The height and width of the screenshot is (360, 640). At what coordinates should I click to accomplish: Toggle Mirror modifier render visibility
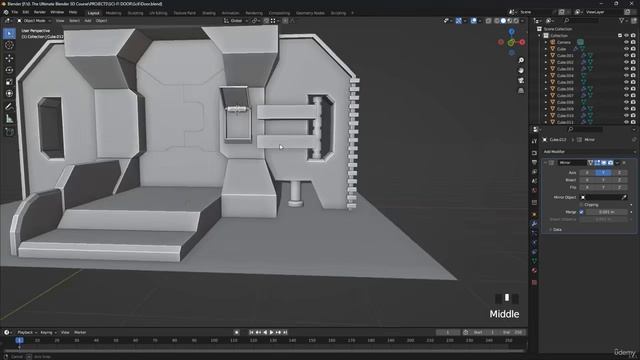pos(610,163)
